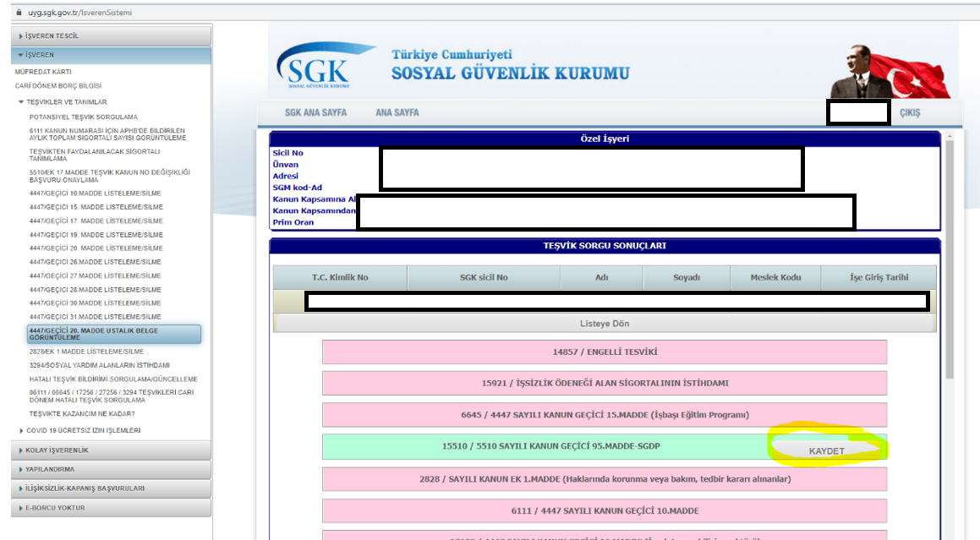This screenshot has height=540, width=980.
Task: Click the Prim Oran label
Action: [293, 222]
